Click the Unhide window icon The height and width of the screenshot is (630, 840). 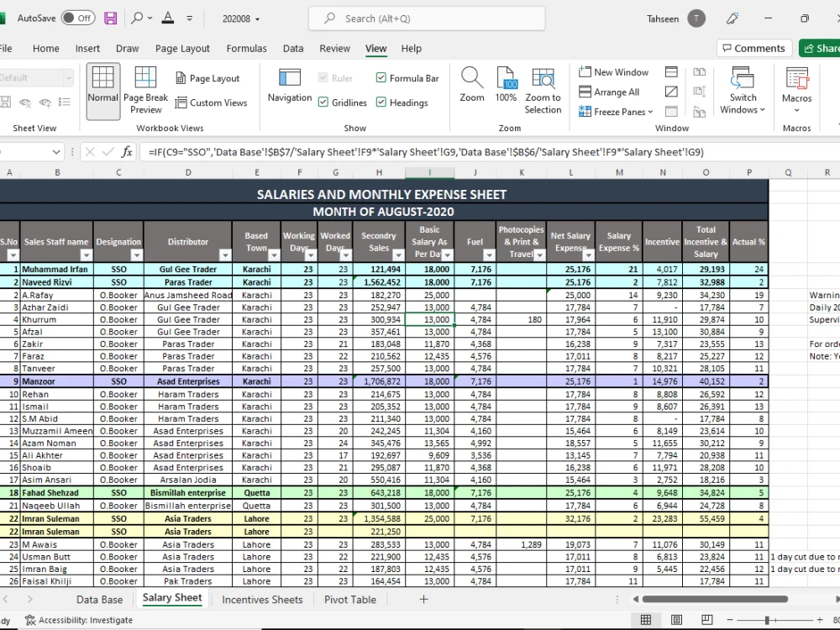(671, 112)
